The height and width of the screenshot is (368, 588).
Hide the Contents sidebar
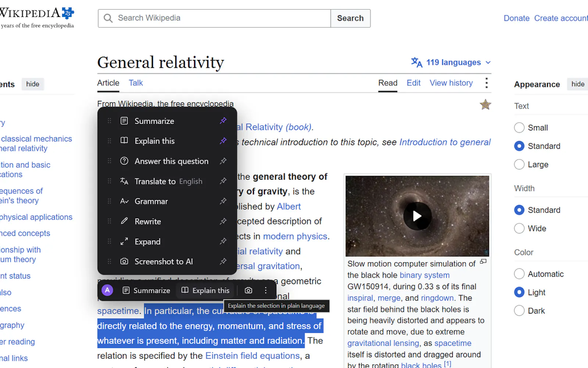coord(33,84)
